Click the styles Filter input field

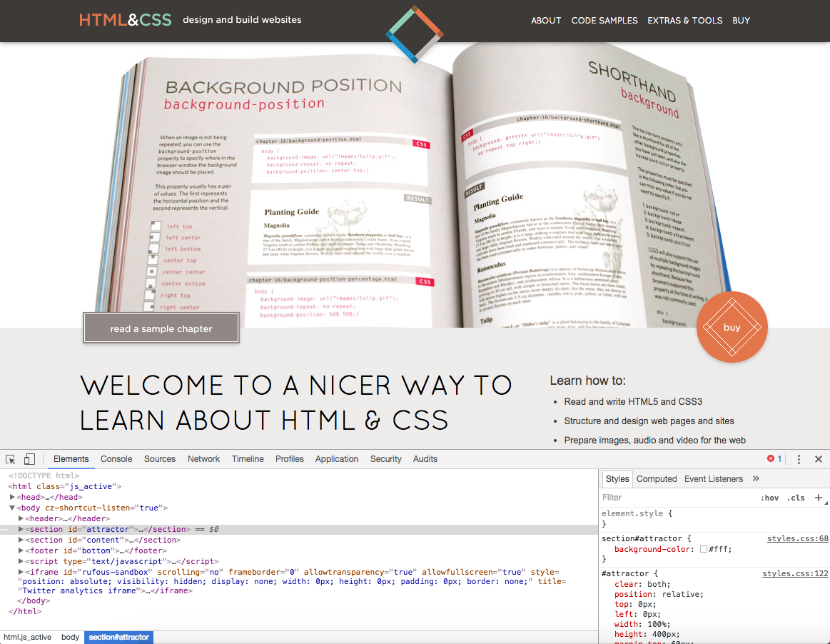677,498
